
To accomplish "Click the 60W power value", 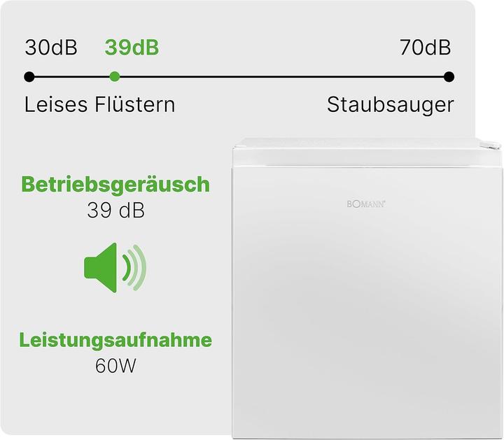I will click(115, 365).
